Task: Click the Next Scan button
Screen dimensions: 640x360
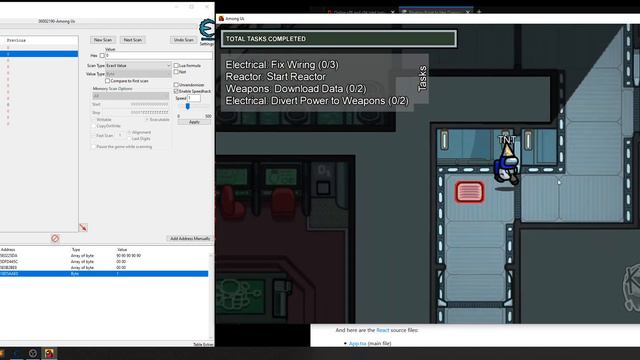Action: point(133,40)
